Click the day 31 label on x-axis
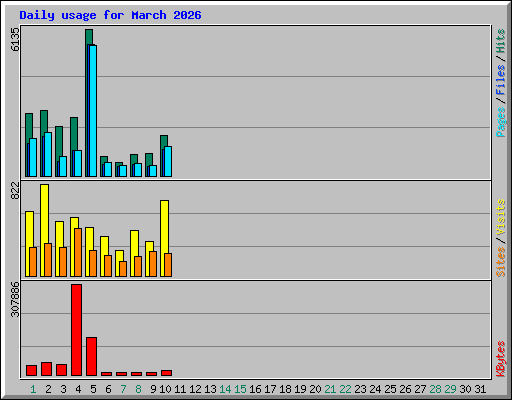 [x=480, y=389]
